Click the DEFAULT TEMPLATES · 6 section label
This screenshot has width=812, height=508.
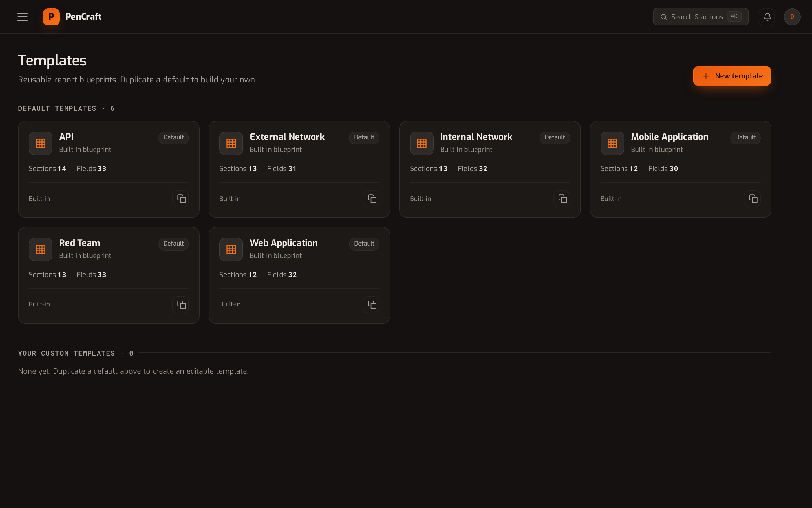pos(67,109)
